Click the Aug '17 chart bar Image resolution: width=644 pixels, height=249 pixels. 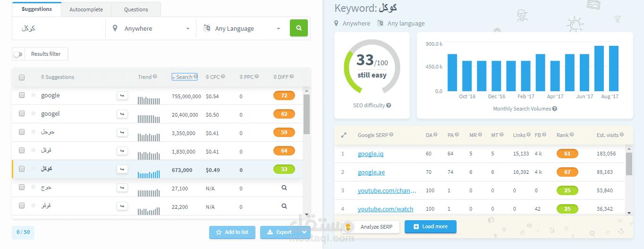614,69
